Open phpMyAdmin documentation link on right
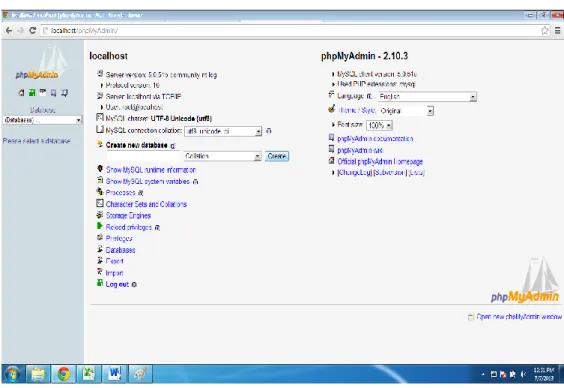The height and width of the screenshot is (388, 564). click(x=375, y=138)
